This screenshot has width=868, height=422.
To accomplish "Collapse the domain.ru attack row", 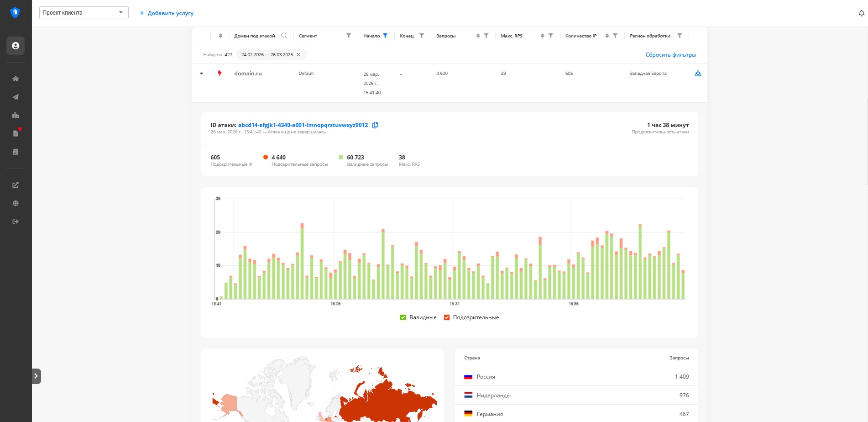I will 201,74.
